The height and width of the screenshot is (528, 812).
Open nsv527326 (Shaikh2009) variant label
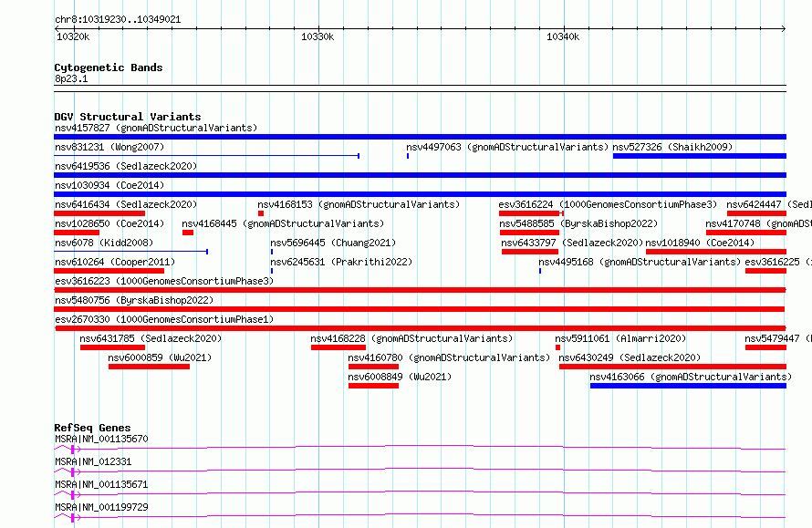tap(672, 147)
